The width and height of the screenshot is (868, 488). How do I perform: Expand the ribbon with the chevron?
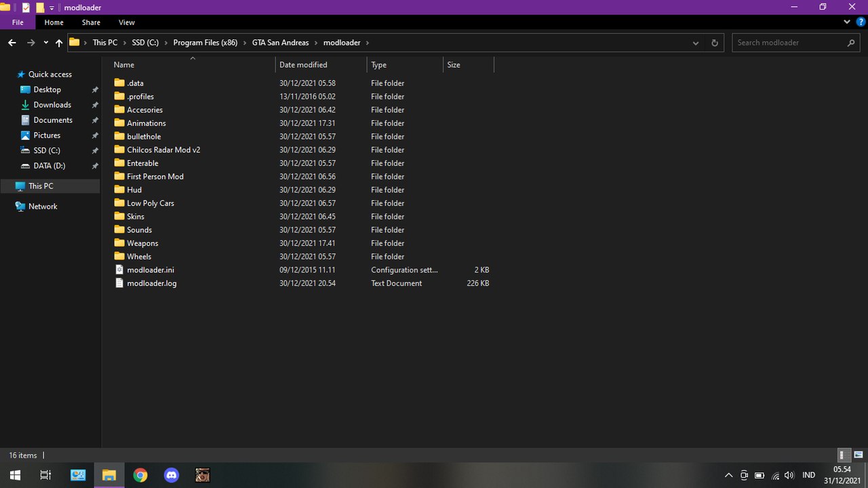847,22
